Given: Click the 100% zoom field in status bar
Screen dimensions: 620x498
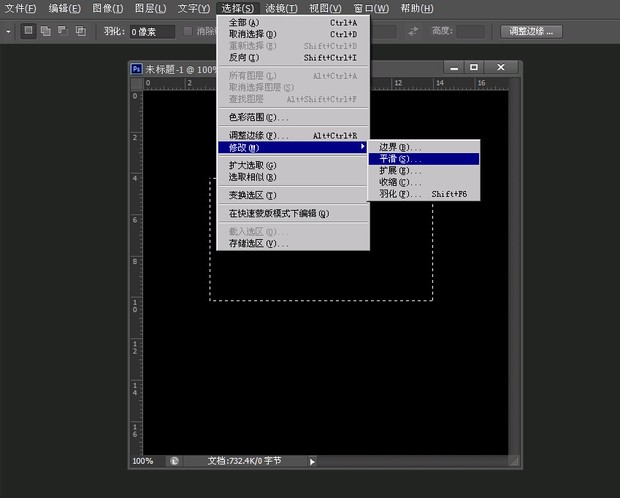Looking at the screenshot, I should pyautogui.click(x=144, y=461).
